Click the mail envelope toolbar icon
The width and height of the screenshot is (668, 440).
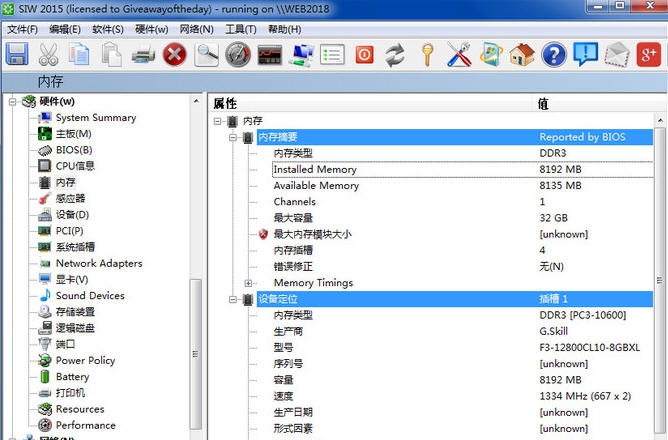(x=617, y=55)
